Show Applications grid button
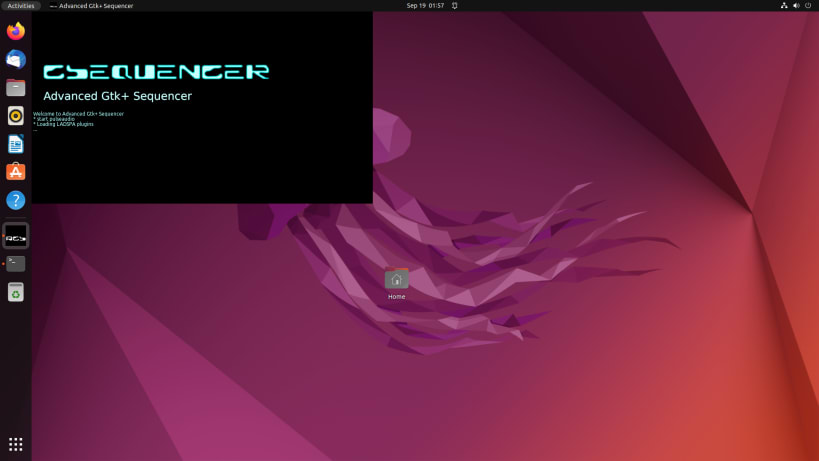 pyautogui.click(x=16, y=444)
